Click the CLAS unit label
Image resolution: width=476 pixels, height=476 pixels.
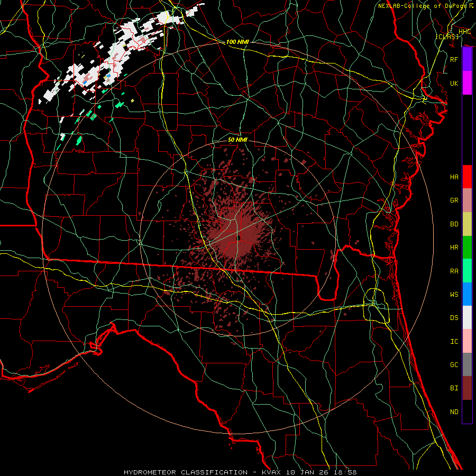(x=447, y=36)
